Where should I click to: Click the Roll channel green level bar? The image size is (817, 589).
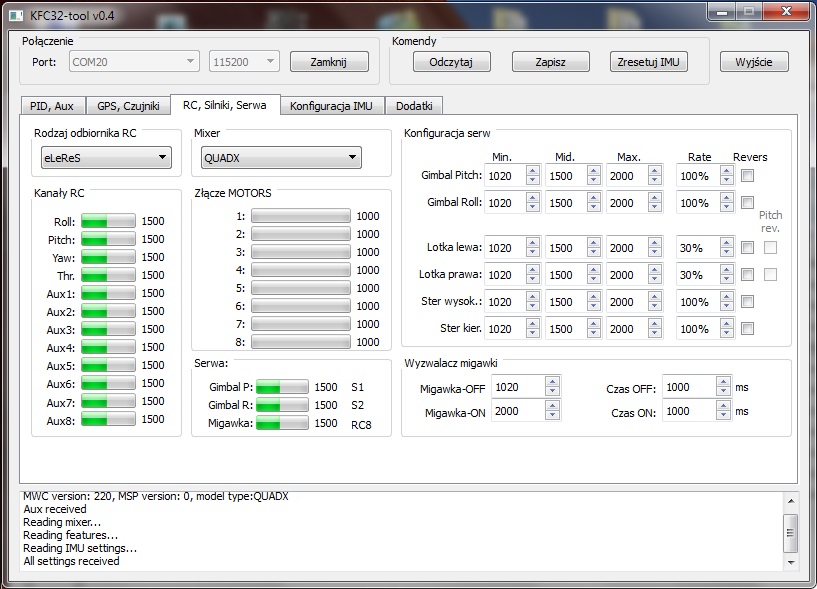click(x=108, y=221)
